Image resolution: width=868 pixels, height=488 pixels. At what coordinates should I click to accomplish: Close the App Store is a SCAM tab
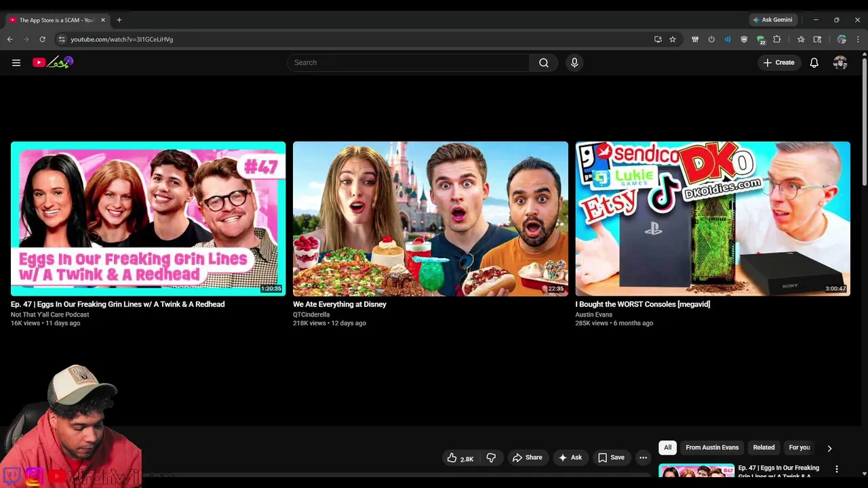(103, 20)
